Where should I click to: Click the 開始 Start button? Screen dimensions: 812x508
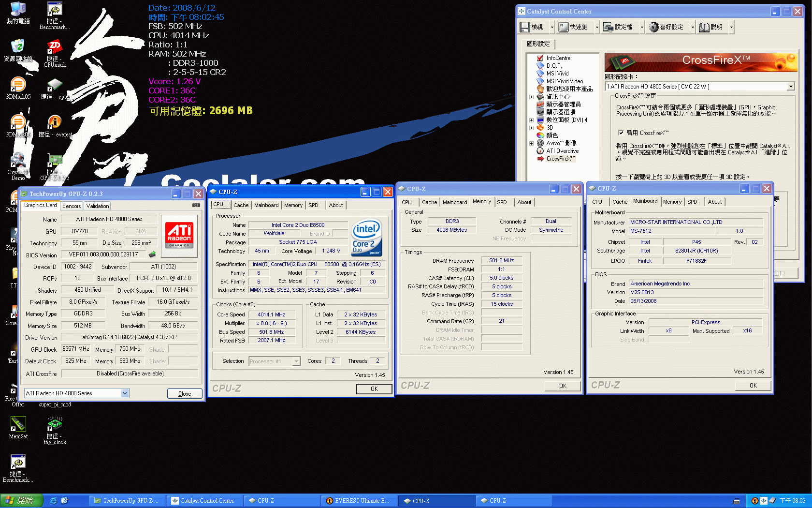click(x=22, y=501)
